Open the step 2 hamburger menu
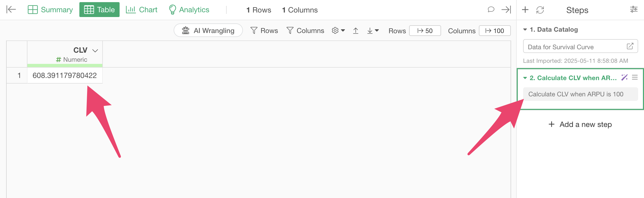Image resolution: width=644 pixels, height=198 pixels. click(635, 77)
